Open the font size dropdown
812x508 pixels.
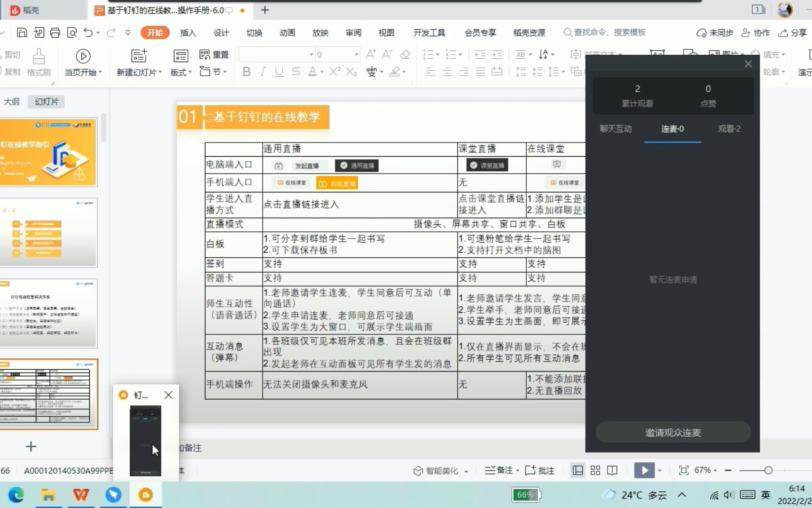coord(356,55)
